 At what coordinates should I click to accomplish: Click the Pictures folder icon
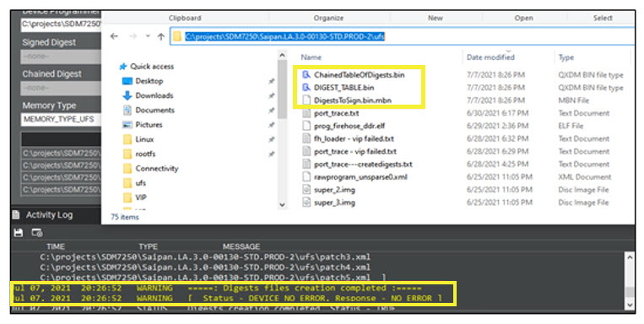[x=127, y=125]
